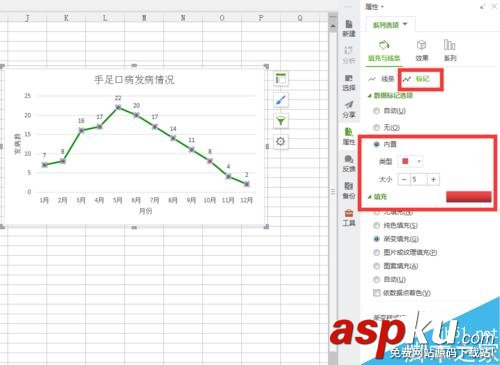500x365 pixels.
Task: Close the properties panel
Action: [x=494, y=6]
